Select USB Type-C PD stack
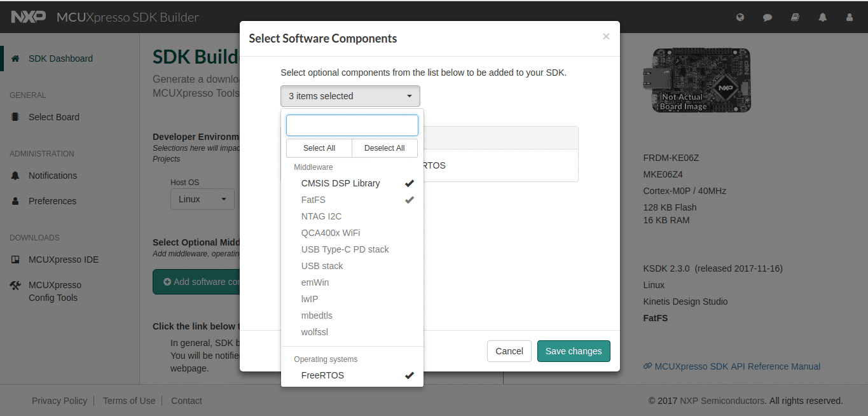Screen dimensions: 868x416 click(352, 249)
